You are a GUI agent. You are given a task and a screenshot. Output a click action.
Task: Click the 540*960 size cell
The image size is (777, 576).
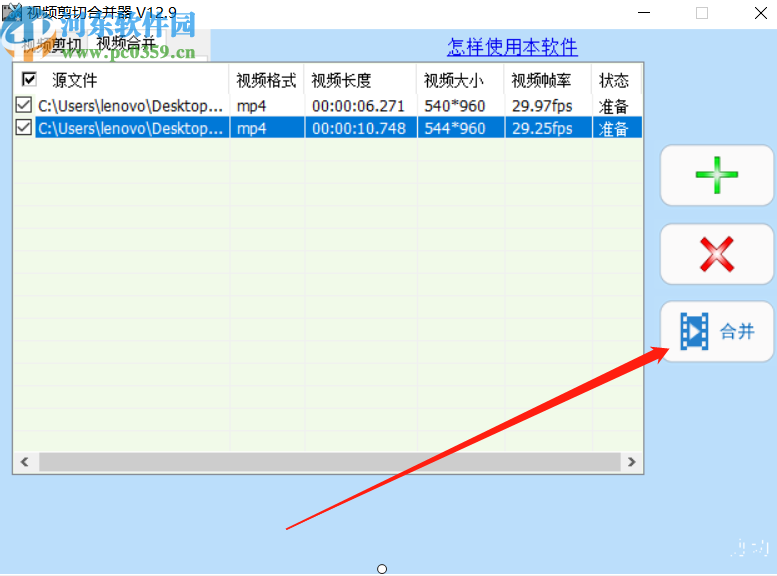pyautogui.click(x=454, y=106)
